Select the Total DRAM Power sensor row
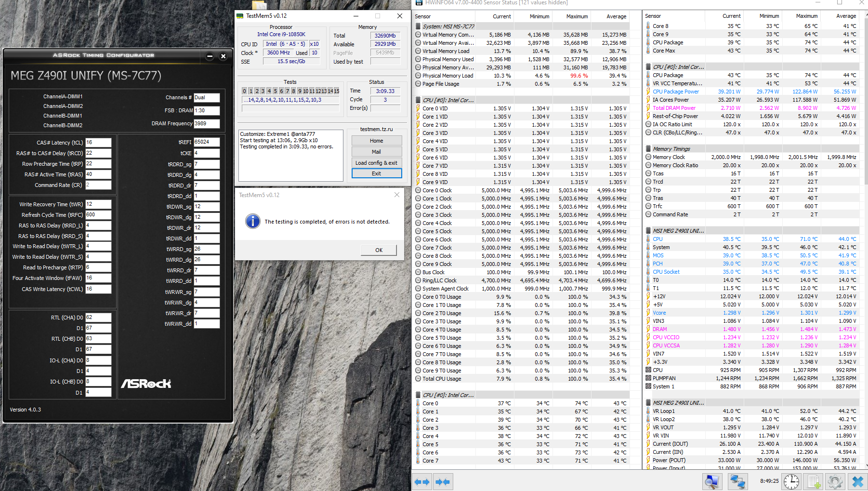 [674, 108]
